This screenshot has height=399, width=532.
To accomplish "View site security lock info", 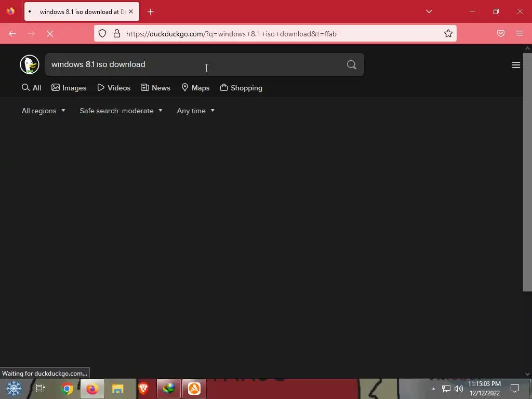I will coord(117,33).
